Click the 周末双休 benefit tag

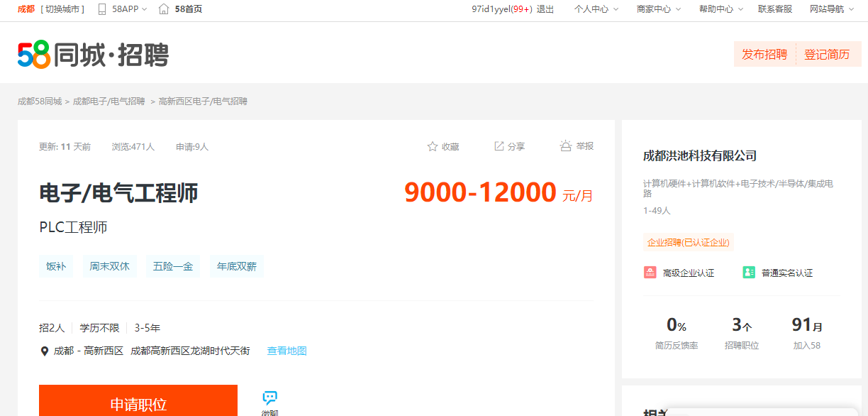point(109,267)
